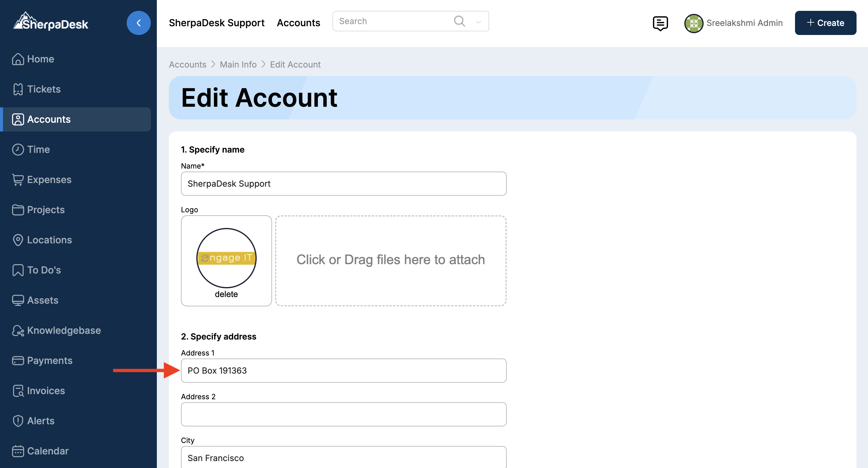Select Assets in the sidebar
Image resolution: width=868 pixels, height=468 pixels.
[43, 300]
